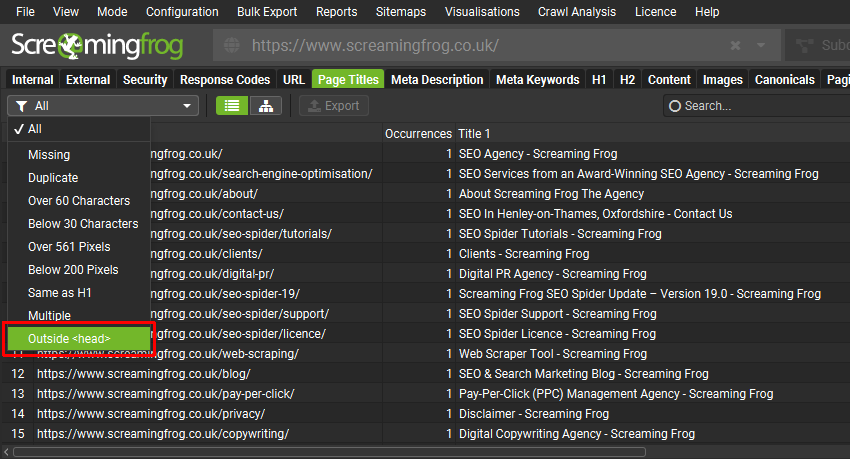Open the Help menu
Image resolution: width=850 pixels, height=459 pixels.
[x=707, y=11]
